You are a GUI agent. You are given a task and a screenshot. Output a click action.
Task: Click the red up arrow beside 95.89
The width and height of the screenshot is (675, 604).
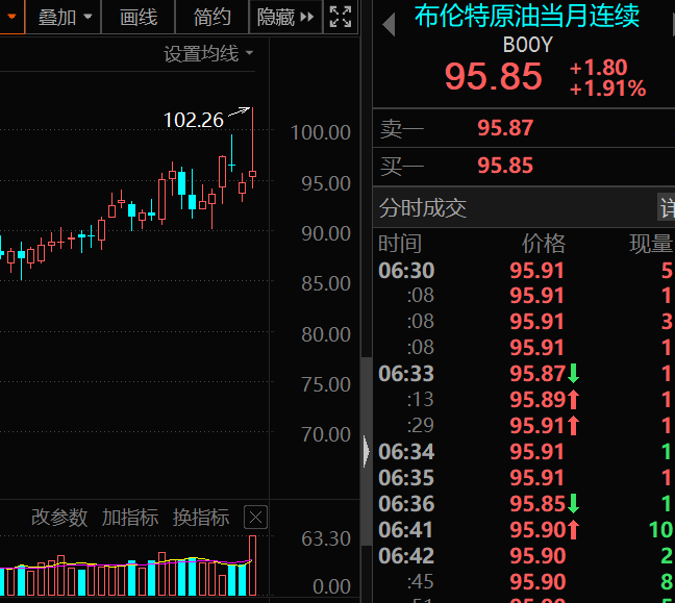(574, 400)
